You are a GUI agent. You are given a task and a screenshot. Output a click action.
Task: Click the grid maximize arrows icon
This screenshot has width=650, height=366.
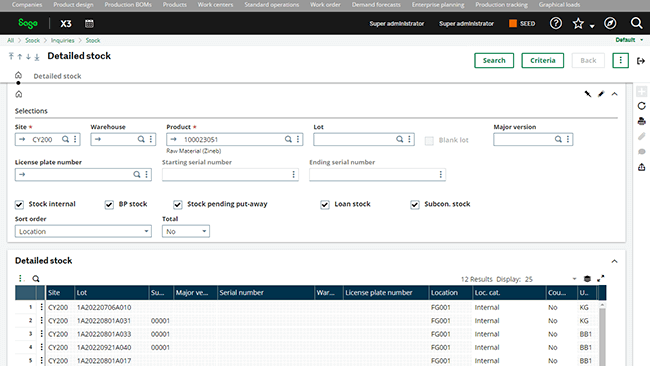point(600,279)
